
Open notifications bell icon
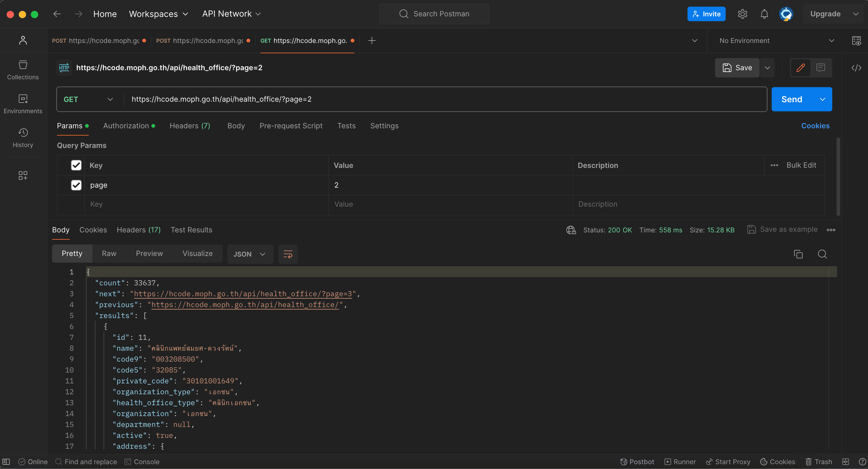point(764,14)
